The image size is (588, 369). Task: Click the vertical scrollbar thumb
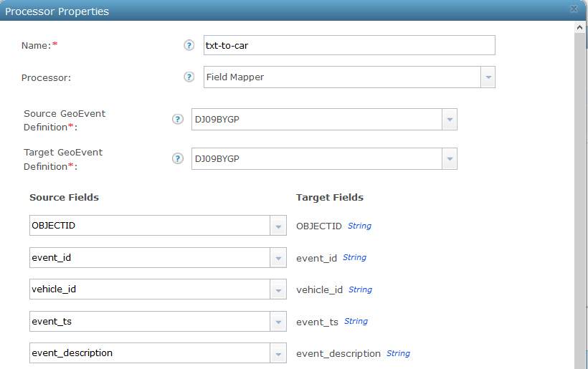pos(581,201)
